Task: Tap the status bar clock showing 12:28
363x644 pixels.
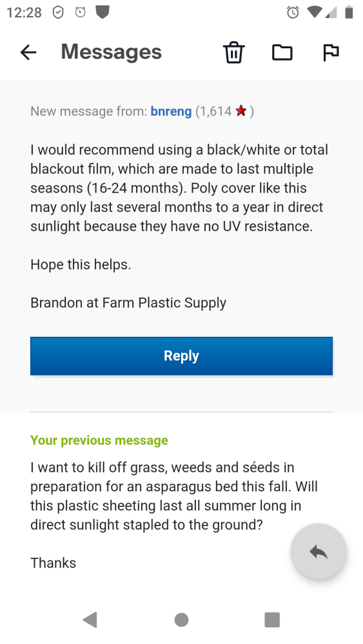Action: tap(25, 13)
